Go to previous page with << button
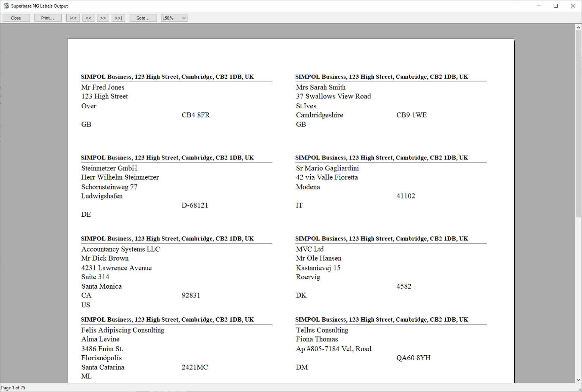Image resolution: width=582 pixels, height=392 pixels. (x=88, y=18)
